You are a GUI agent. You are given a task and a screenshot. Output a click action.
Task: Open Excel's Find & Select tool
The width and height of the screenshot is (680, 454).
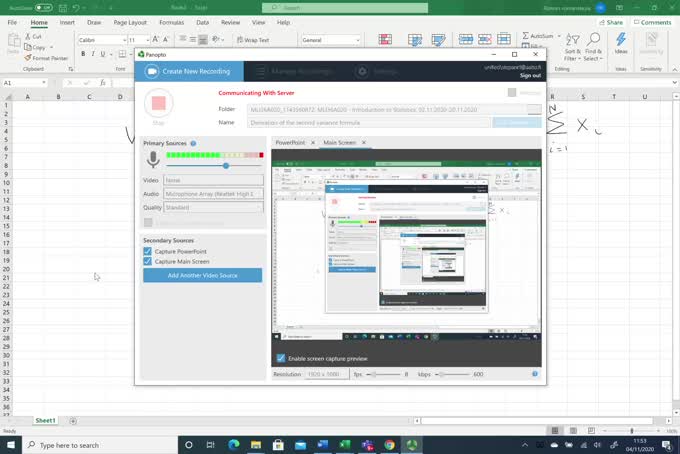593,47
